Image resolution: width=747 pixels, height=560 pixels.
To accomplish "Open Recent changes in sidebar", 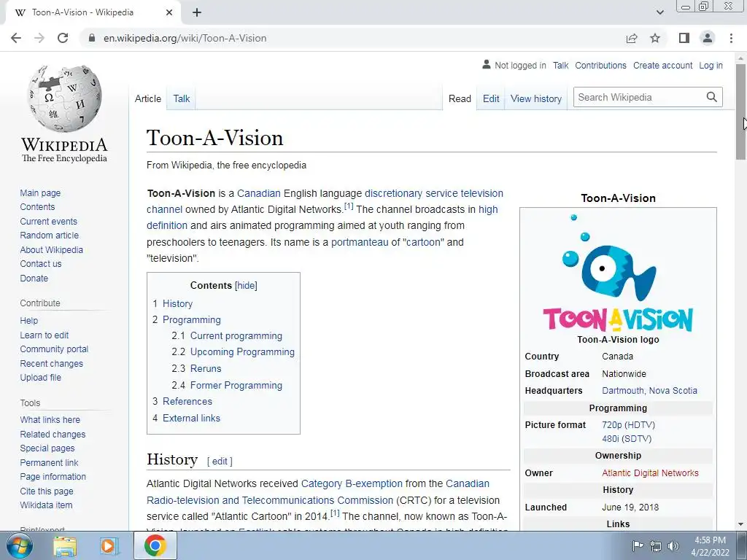I will [52, 363].
